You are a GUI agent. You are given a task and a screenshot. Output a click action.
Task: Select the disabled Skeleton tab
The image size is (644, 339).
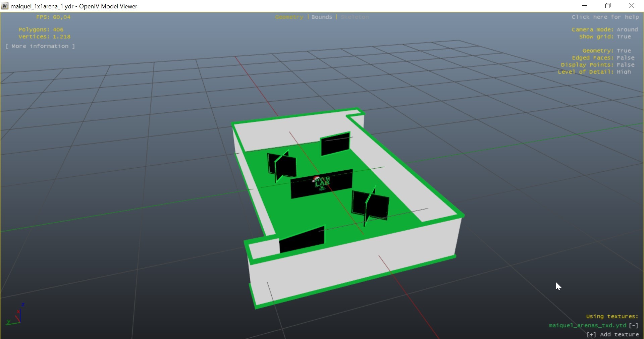click(355, 17)
